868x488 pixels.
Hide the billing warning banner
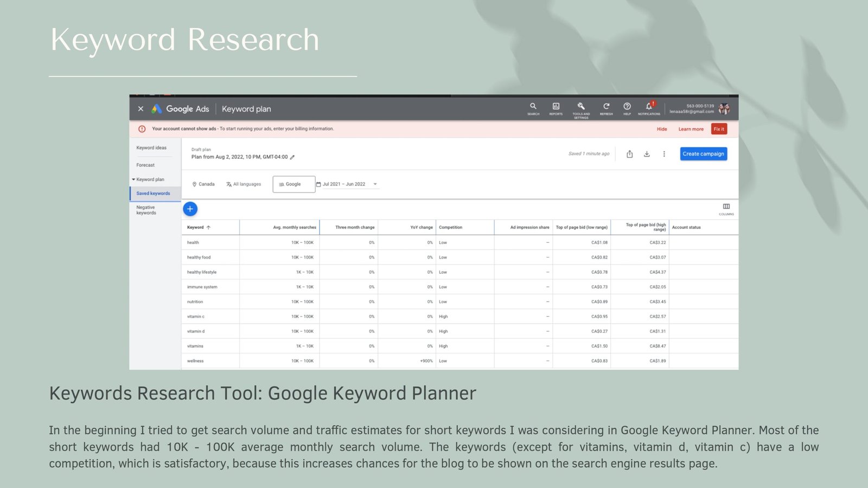coord(662,129)
